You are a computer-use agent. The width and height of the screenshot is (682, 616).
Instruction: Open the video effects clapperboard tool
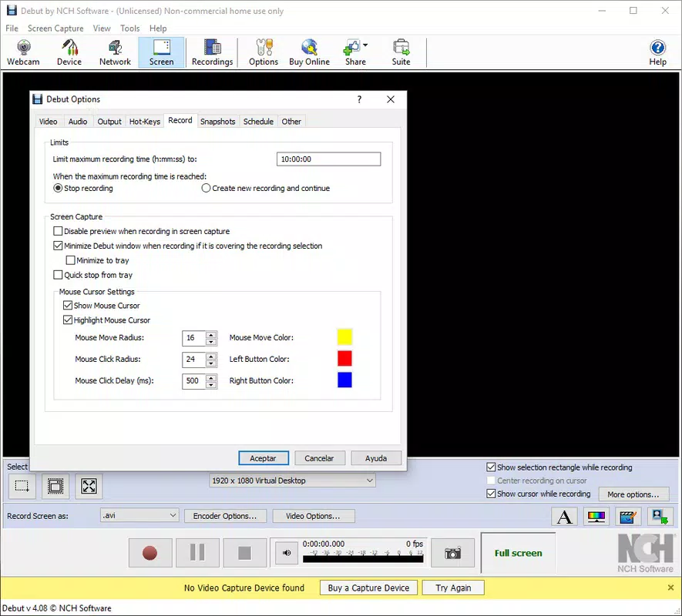pyautogui.click(x=627, y=517)
